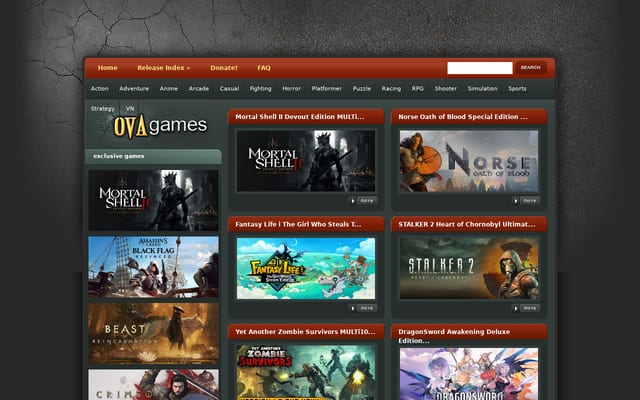
Task: Browse the Action category
Action: (x=100, y=89)
